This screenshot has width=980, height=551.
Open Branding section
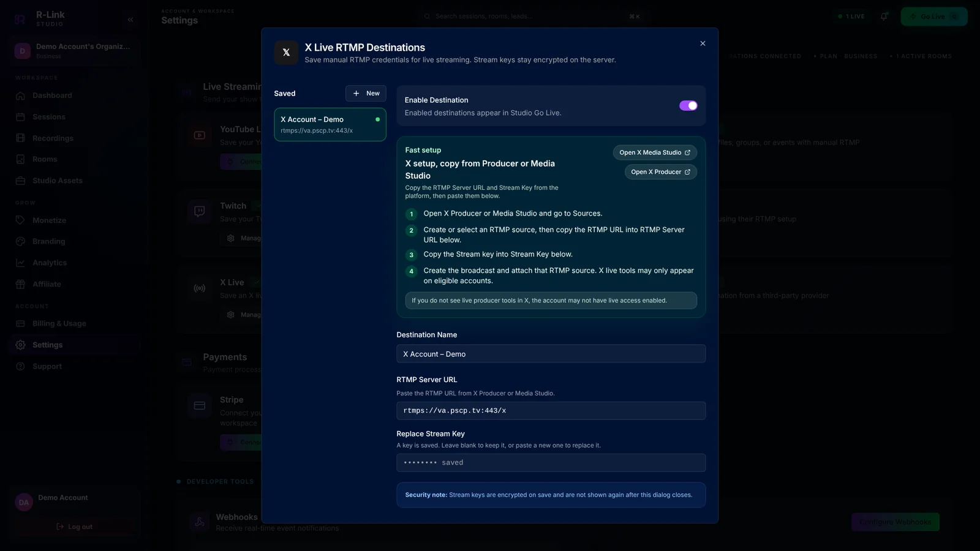coord(49,241)
